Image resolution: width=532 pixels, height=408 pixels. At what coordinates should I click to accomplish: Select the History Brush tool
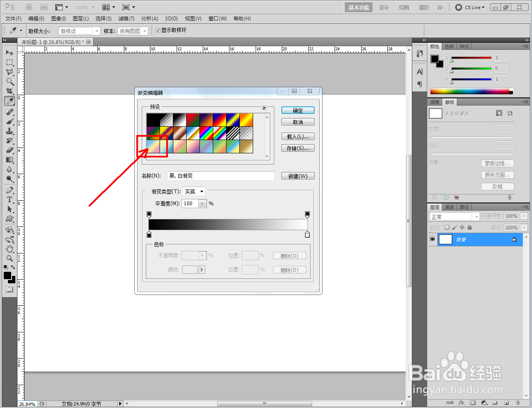[10, 140]
